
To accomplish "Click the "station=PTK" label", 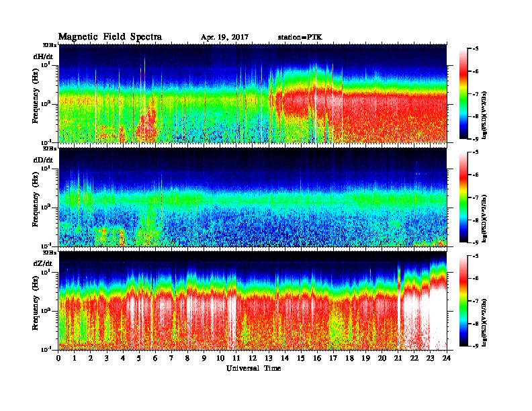I will (300, 38).
